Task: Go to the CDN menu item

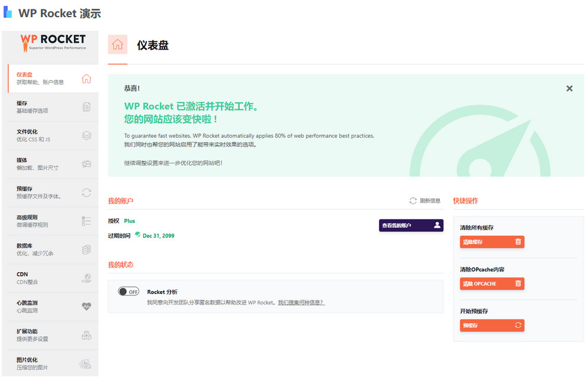Action: [53, 278]
